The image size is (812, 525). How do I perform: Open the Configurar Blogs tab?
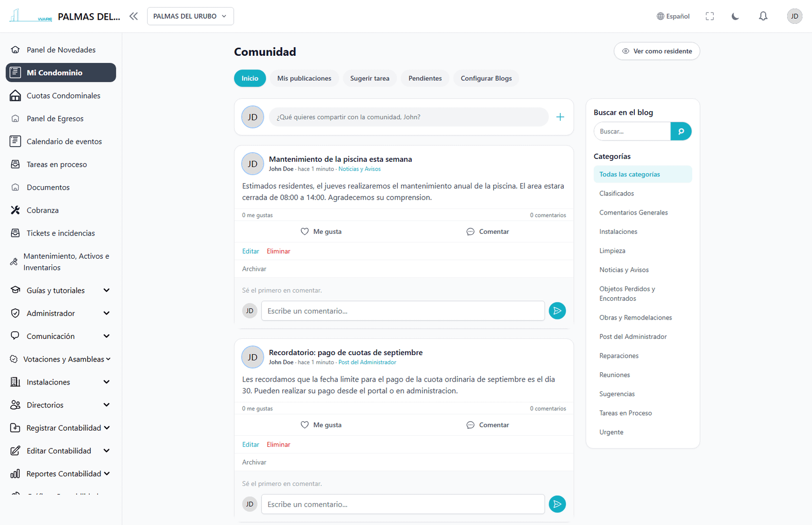point(486,78)
